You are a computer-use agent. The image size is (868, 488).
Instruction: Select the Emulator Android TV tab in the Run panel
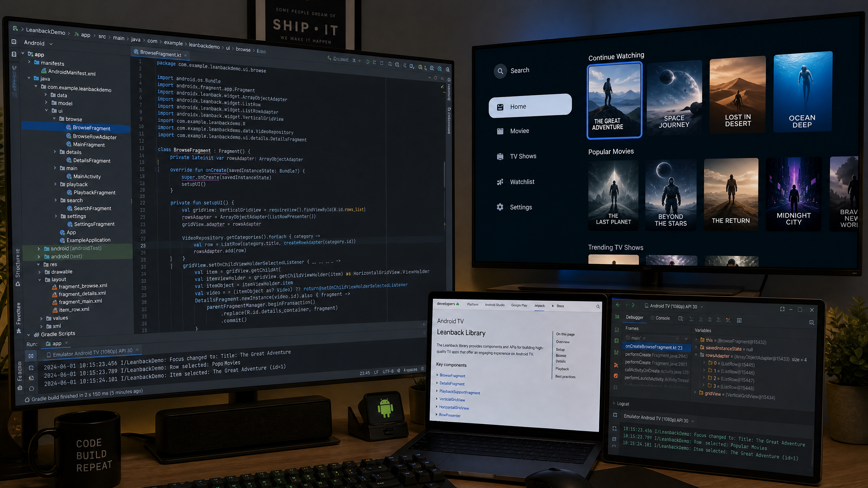(93, 352)
